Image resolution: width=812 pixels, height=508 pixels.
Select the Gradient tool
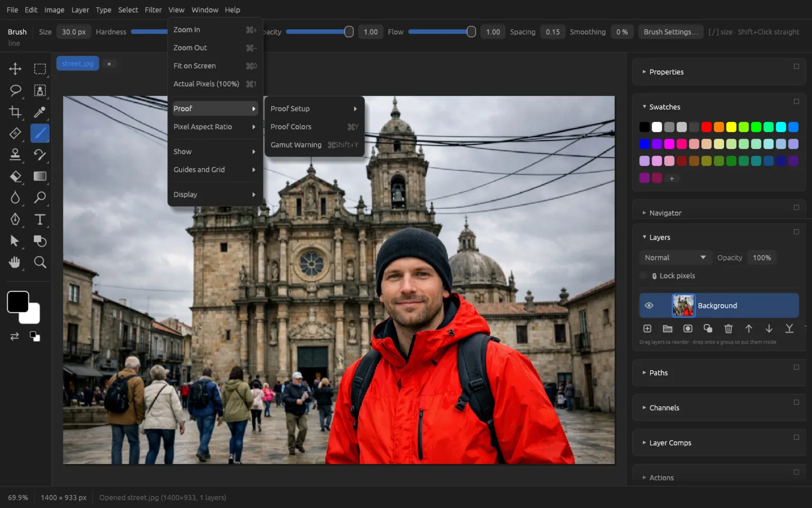(40, 176)
